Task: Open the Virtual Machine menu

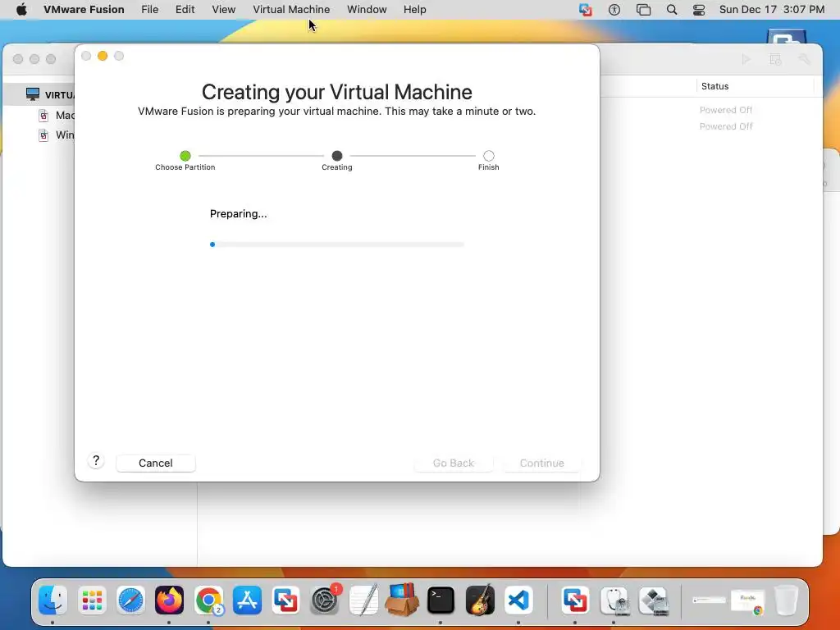Action: pos(291,10)
